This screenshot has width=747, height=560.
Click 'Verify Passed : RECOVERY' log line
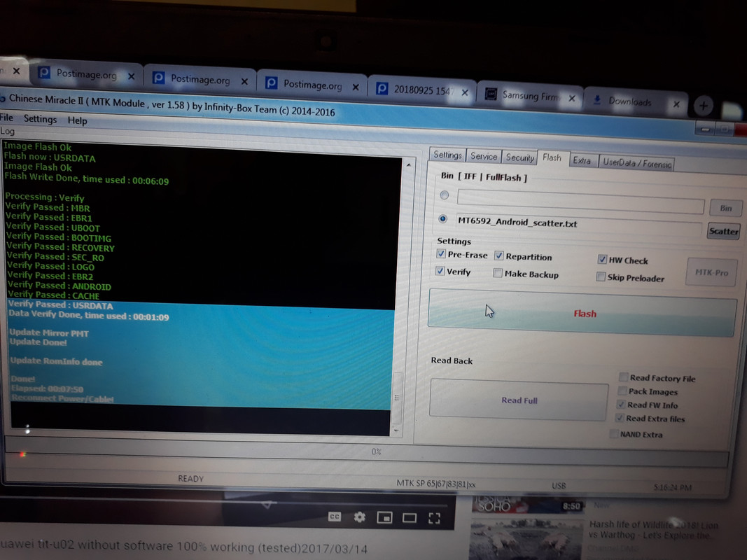click(60, 246)
